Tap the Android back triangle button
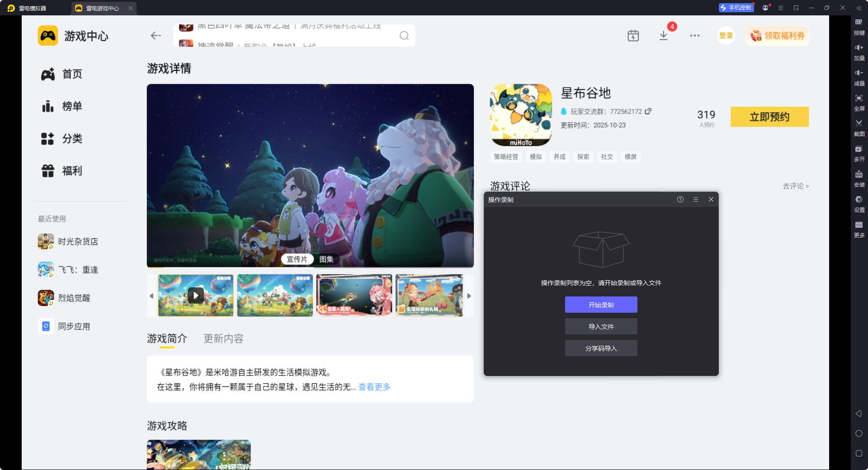Screen dimensions: 868x470 (859, 414)
